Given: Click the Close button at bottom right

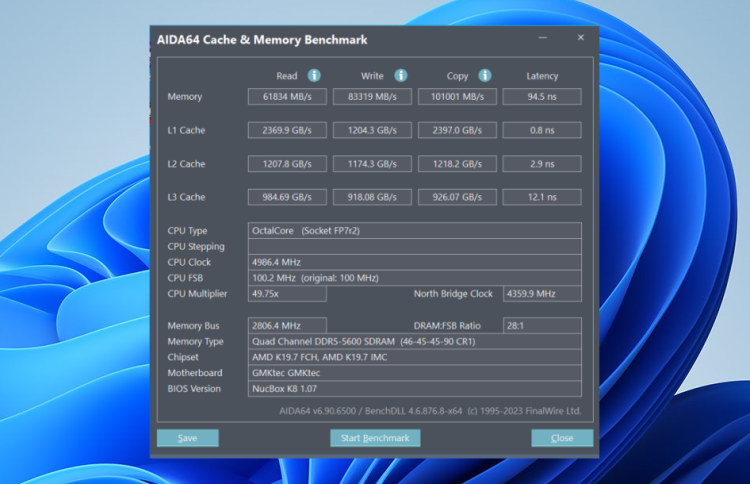Looking at the screenshot, I should pyautogui.click(x=562, y=438).
